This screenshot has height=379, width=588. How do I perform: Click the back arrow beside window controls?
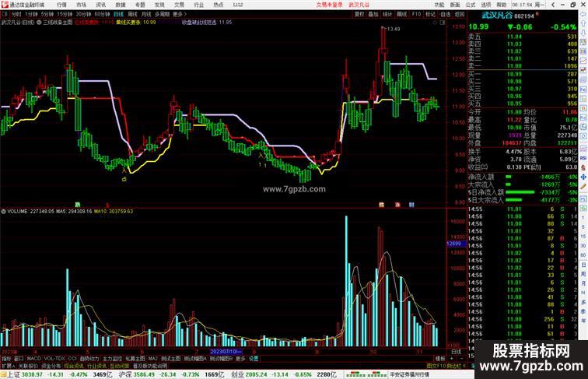553,5
